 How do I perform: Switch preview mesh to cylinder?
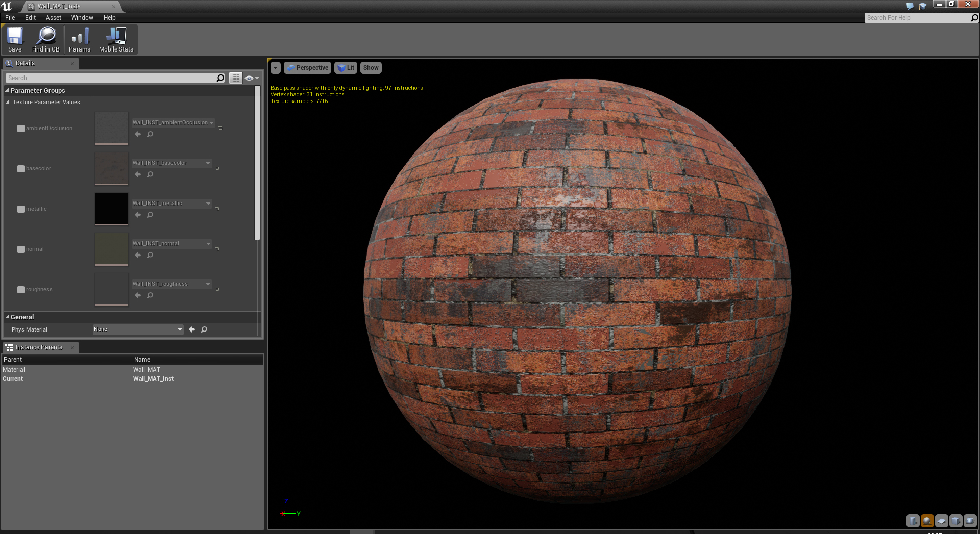tap(913, 521)
